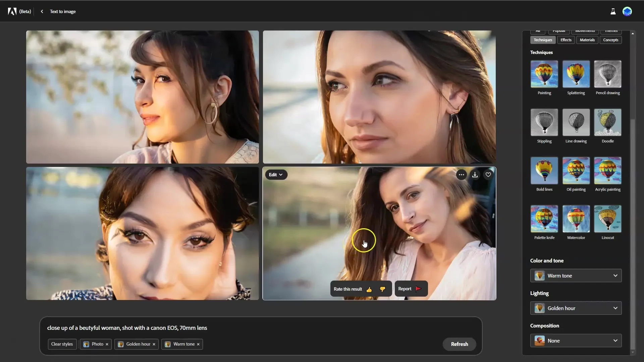Toggle thumbs up to rate result
The height and width of the screenshot is (362, 644).
tap(369, 289)
